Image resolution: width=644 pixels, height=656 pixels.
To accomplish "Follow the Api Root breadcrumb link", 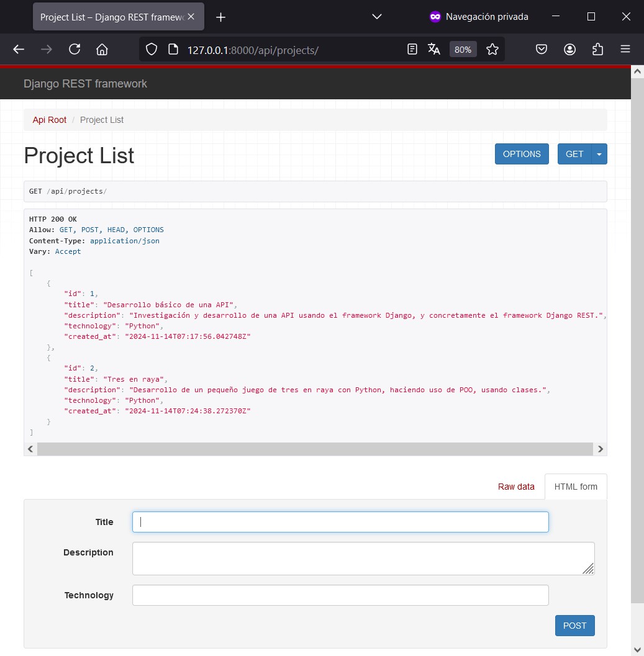I will (x=50, y=120).
